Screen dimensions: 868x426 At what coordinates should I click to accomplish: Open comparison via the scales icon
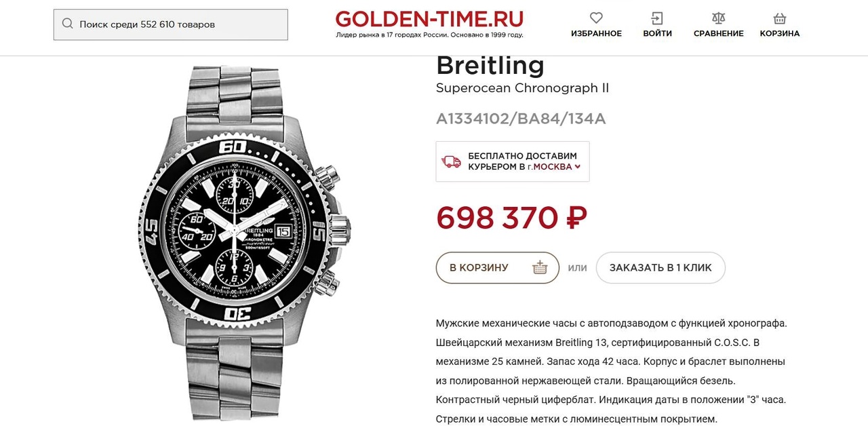pyautogui.click(x=718, y=18)
